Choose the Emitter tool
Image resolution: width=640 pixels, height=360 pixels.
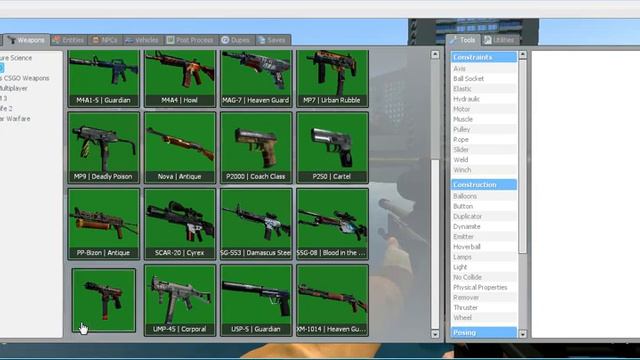tap(484, 237)
